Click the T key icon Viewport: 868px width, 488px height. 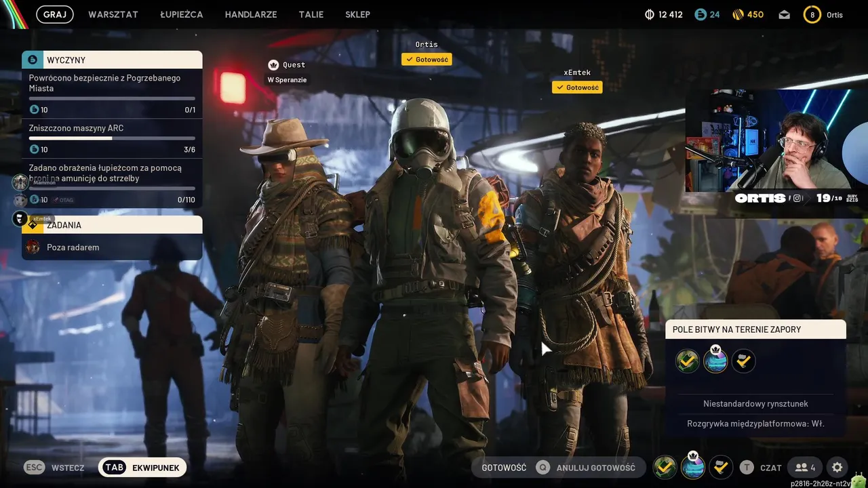[x=747, y=468]
